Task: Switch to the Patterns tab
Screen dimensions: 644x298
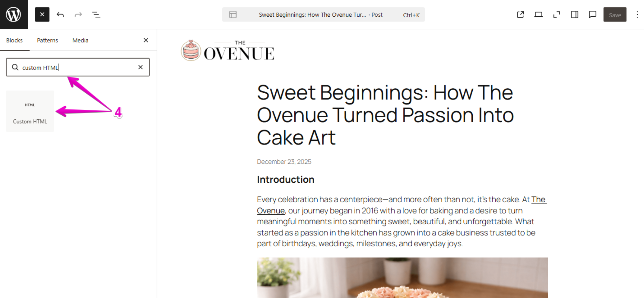Action: coord(47,40)
